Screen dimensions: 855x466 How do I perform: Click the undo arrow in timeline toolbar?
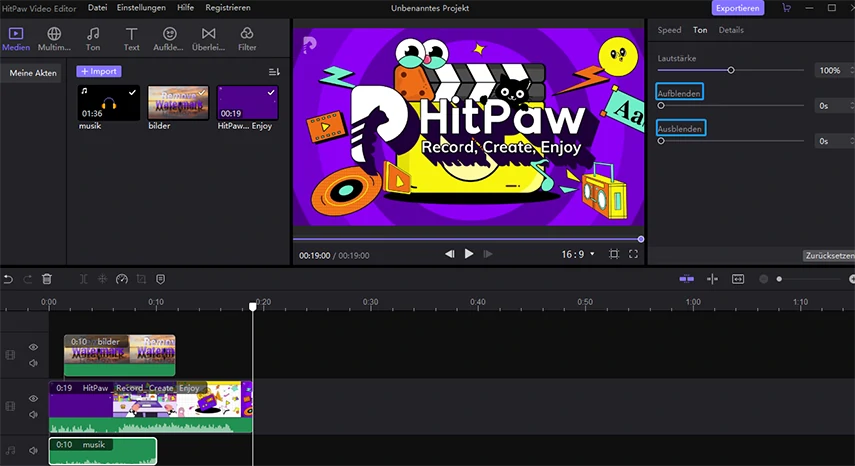tap(8, 279)
